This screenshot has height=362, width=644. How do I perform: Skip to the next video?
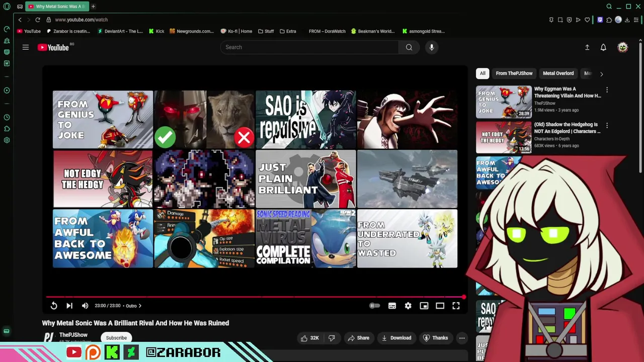coord(69,306)
